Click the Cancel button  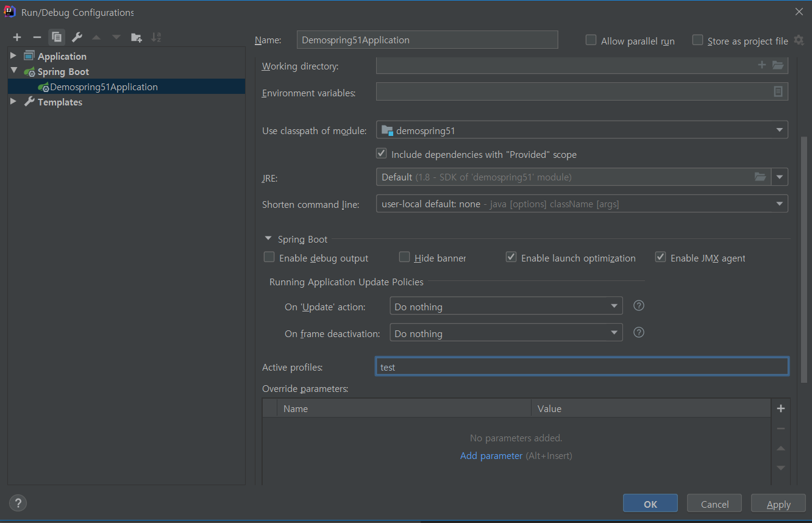(x=714, y=503)
